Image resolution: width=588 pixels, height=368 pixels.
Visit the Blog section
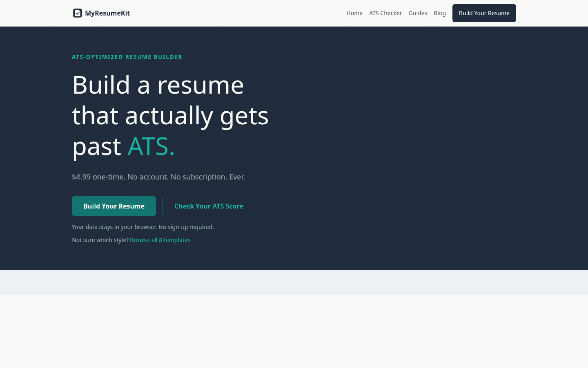tap(440, 13)
